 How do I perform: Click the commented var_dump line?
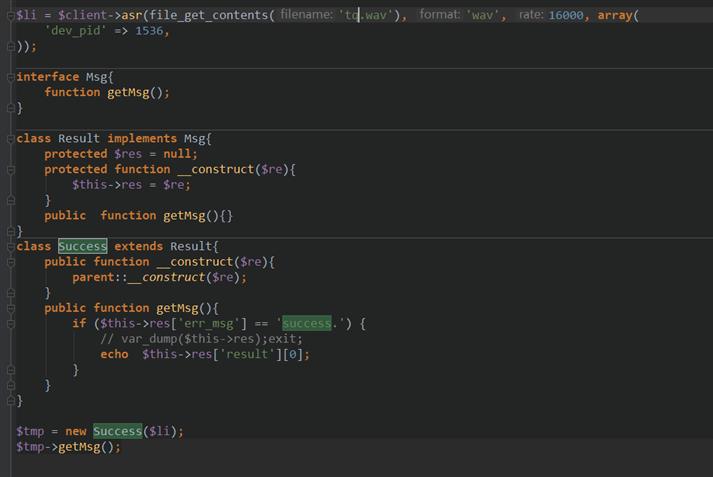pos(201,339)
